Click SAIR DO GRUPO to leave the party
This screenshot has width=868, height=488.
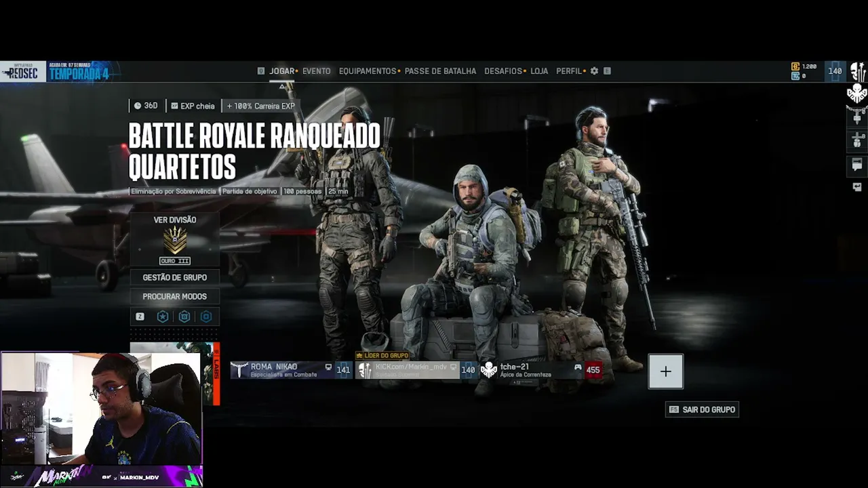703,409
